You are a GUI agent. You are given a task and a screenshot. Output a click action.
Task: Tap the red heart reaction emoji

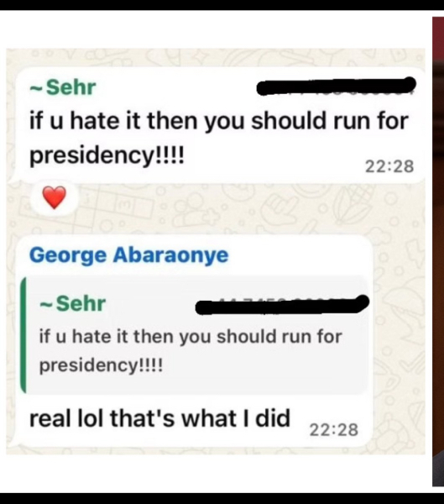[55, 197]
